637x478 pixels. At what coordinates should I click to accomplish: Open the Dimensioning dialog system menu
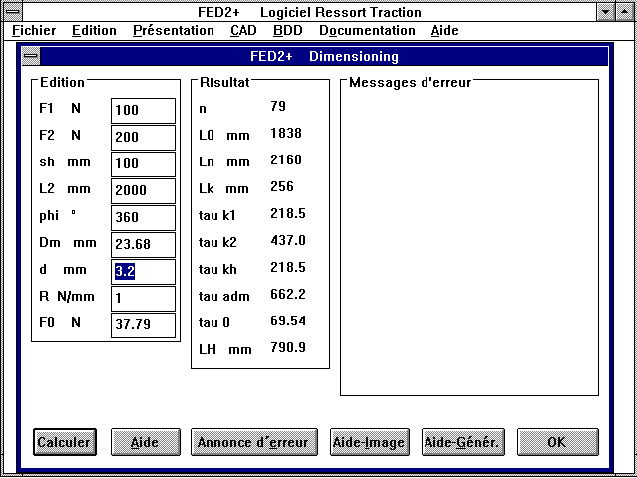[x=32, y=57]
